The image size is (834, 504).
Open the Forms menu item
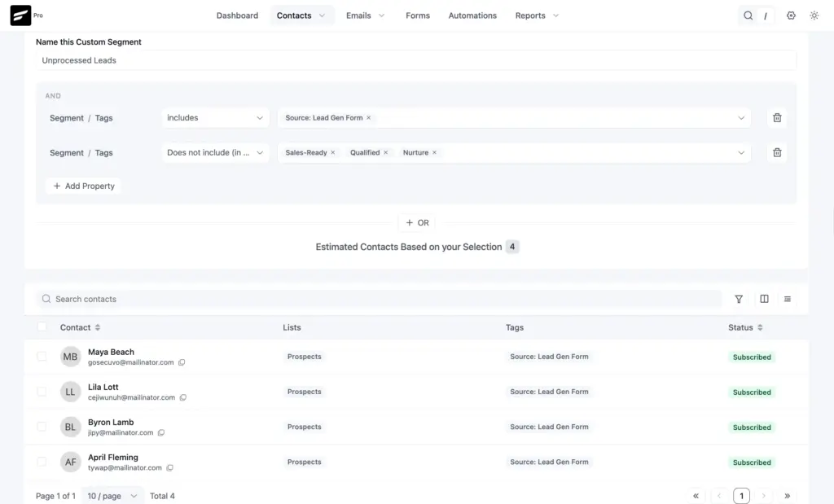point(418,15)
